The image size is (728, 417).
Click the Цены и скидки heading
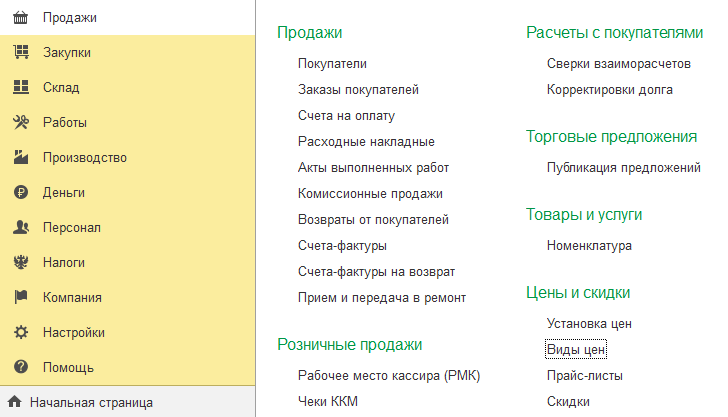click(x=578, y=293)
